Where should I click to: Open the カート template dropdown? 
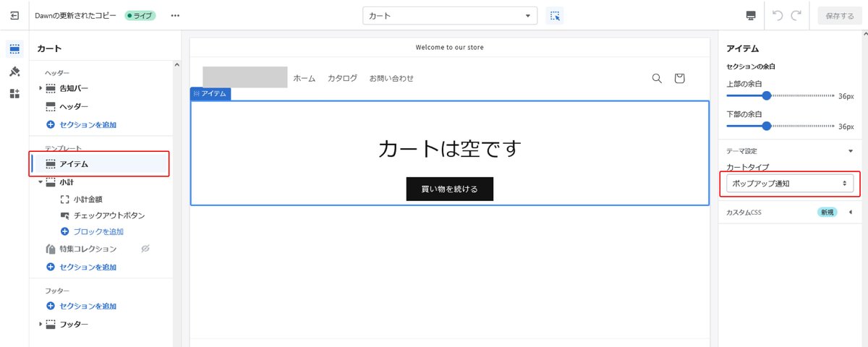(450, 16)
